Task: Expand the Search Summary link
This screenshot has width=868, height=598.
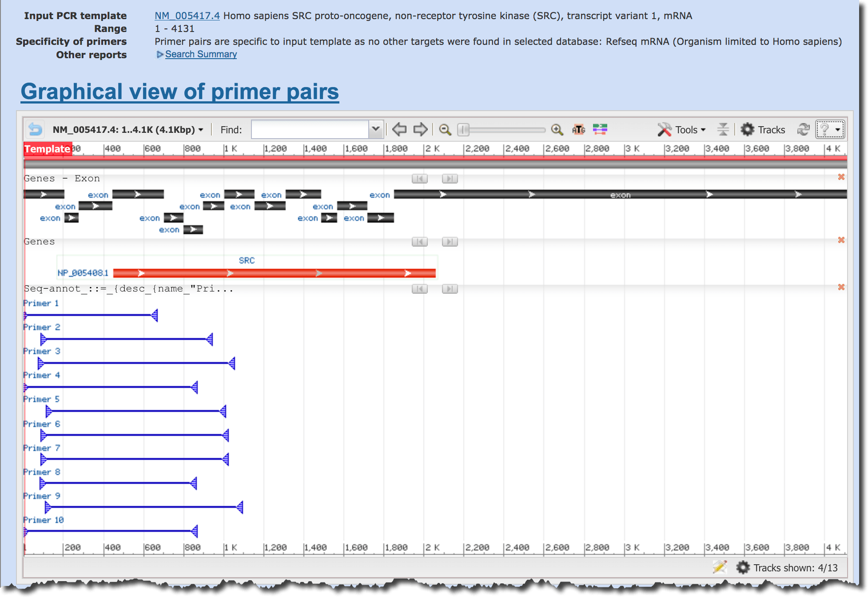Action: (200, 54)
